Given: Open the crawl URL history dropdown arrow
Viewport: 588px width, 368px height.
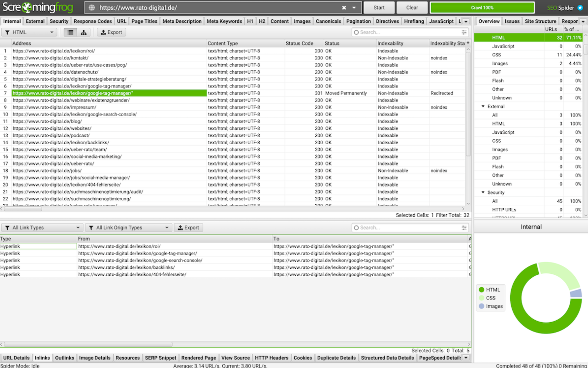Looking at the screenshot, I should [x=354, y=8].
